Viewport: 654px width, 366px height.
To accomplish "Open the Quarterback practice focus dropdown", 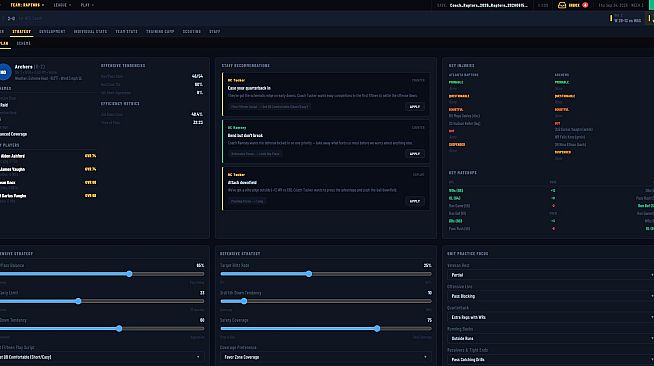I will [x=551, y=317].
